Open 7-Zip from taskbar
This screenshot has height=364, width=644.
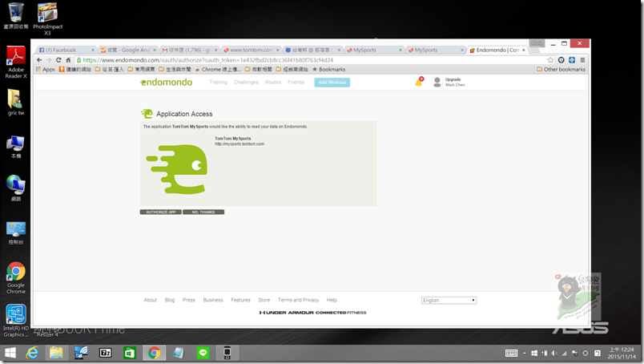105,353
